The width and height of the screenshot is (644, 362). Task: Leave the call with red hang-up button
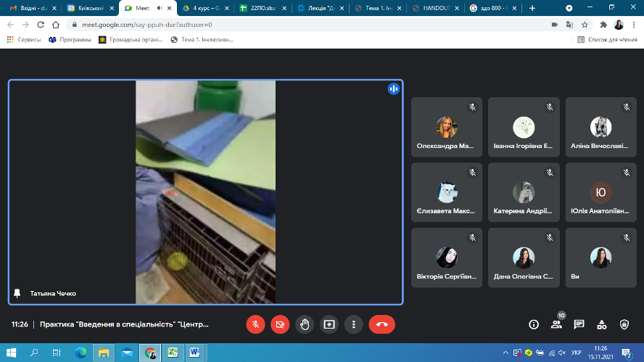(381, 324)
